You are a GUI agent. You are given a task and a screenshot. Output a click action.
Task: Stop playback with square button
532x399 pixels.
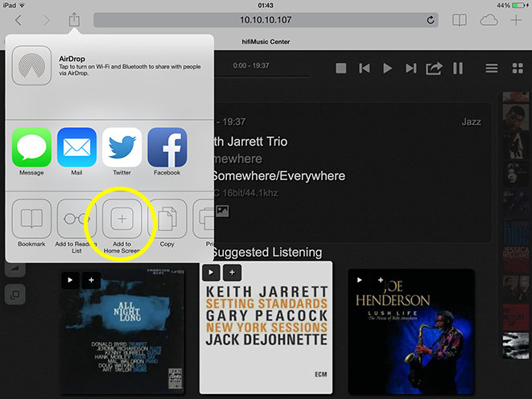341,68
